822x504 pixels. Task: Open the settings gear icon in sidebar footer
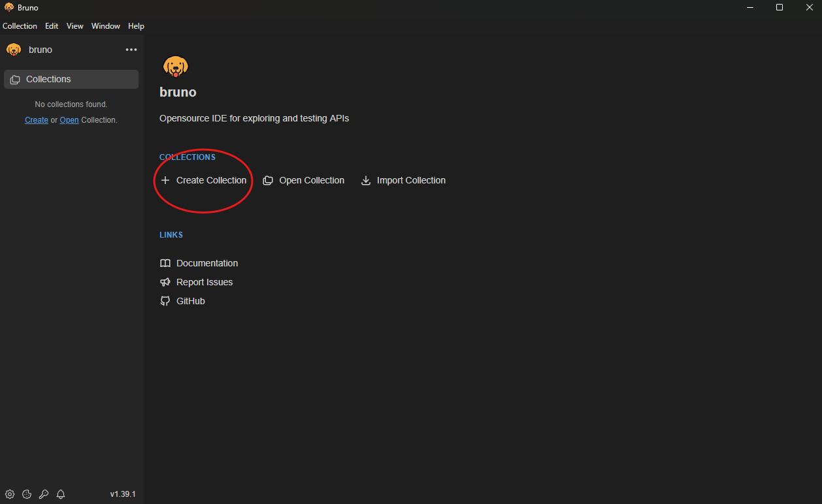pyautogui.click(x=10, y=494)
